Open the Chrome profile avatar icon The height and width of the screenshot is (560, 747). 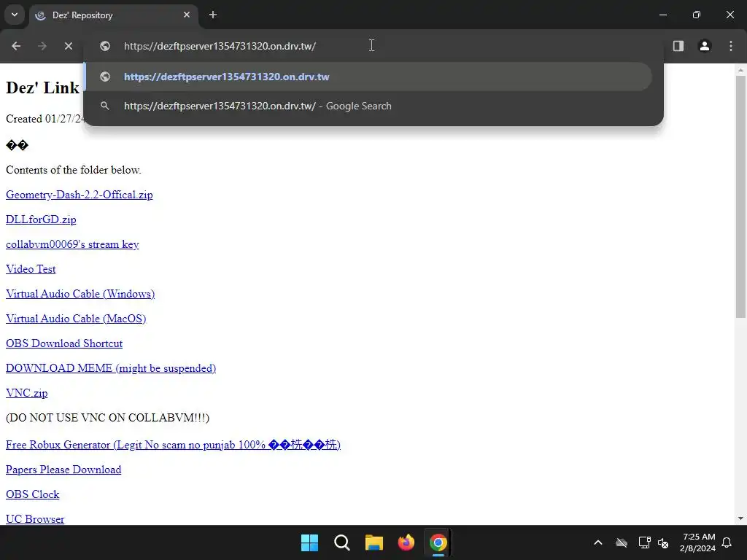click(705, 46)
